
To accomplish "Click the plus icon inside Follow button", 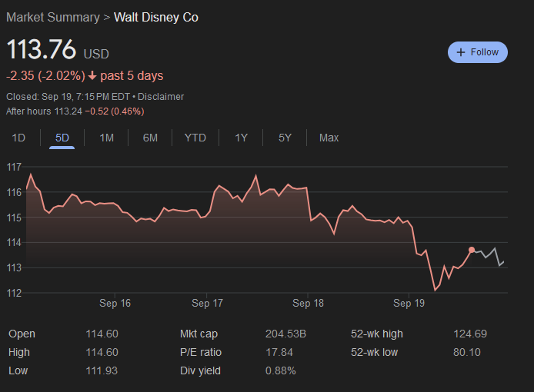I will pos(460,52).
